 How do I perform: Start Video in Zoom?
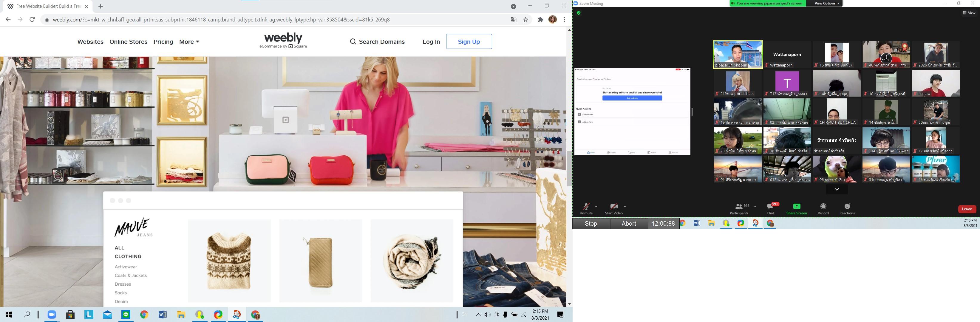[614, 209]
